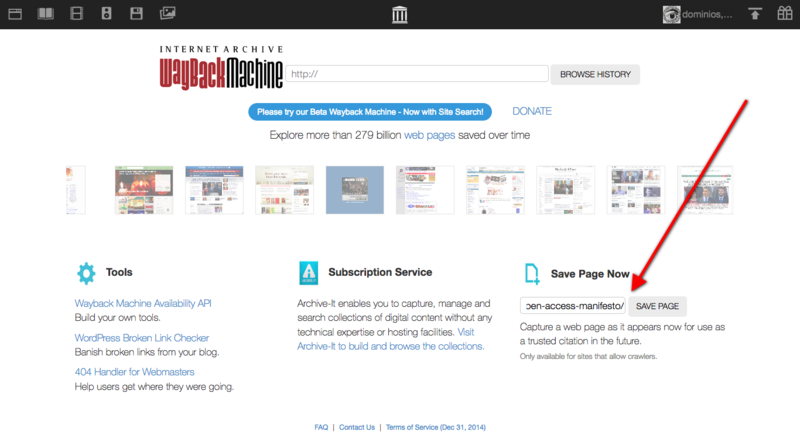The image size is (800, 438).
Task: Click the upload arrow icon
Action: coord(755,14)
